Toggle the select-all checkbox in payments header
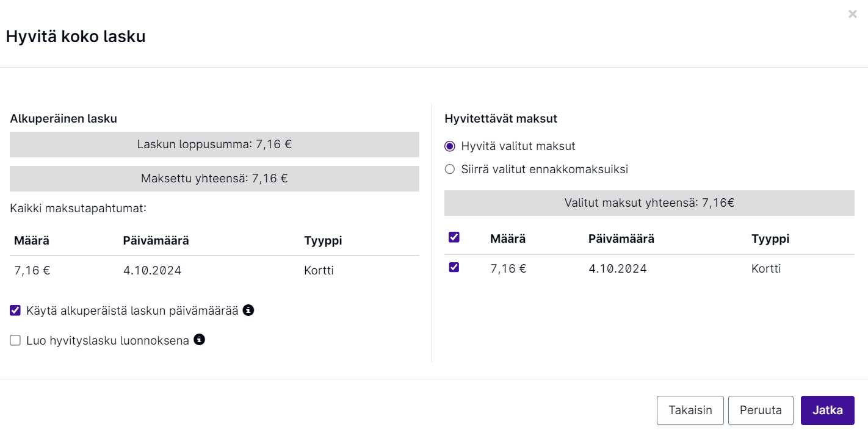868x433 pixels. [x=454, y=238]
